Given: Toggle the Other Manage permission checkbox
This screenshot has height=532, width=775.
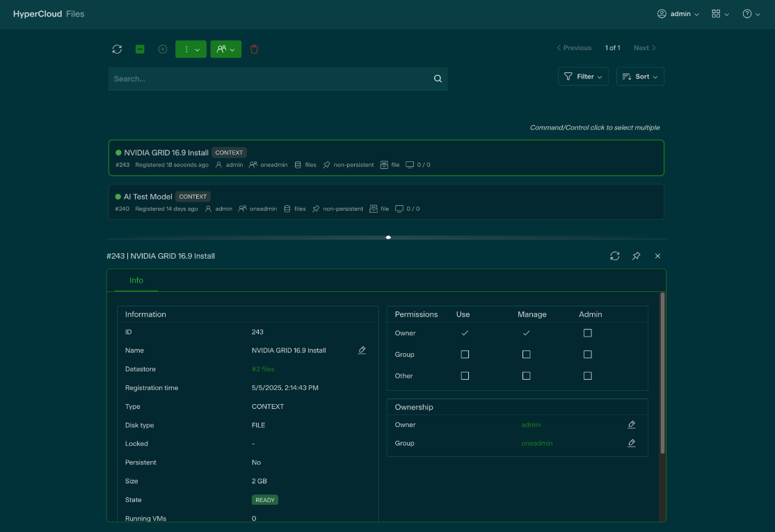Looking at the screenshot, I should click(526, 376).
